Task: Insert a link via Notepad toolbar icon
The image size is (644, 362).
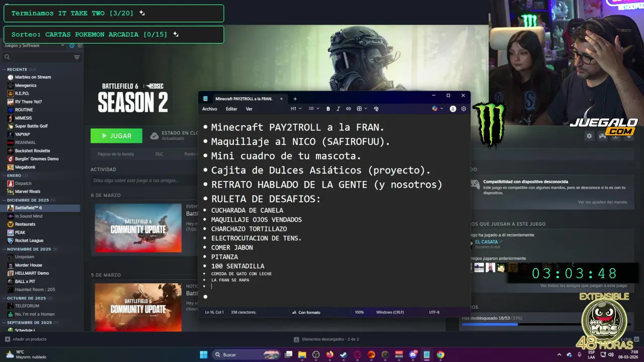Action: [x=348, y=109]
